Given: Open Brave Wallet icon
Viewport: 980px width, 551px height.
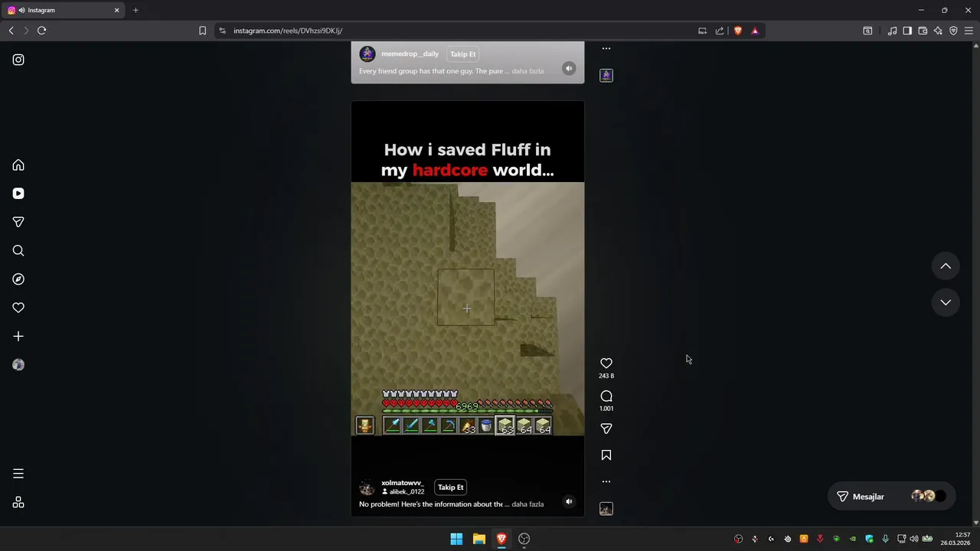Looking at the screenshot, I should coord(923,31).
